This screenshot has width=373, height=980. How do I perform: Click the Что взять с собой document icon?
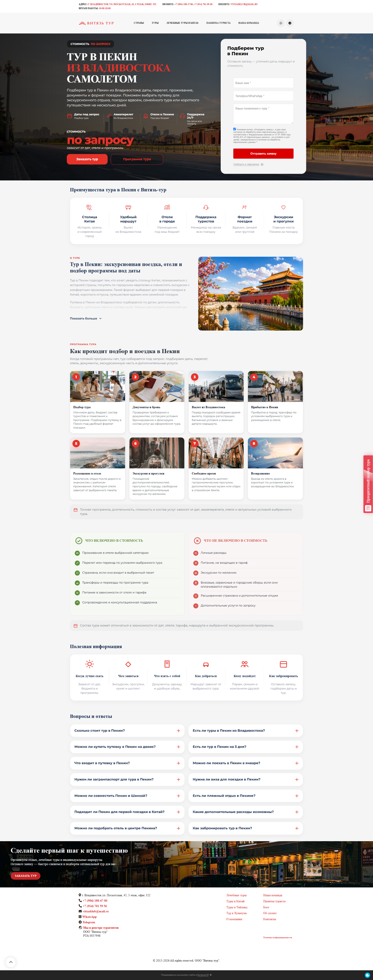click(167, 664)
